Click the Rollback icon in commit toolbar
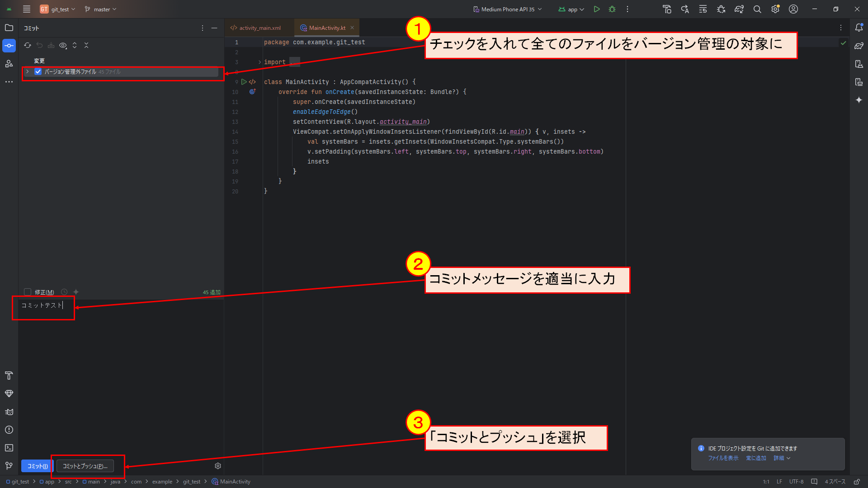Image resolution: width=868 pixels, height=488 pixels. coord(39,45)
